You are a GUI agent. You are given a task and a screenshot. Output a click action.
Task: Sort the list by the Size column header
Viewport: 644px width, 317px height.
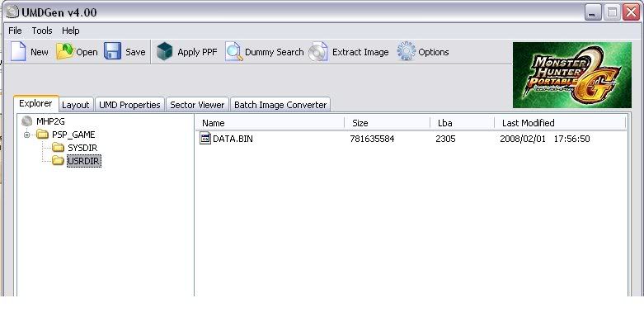(x=388, y=123)
